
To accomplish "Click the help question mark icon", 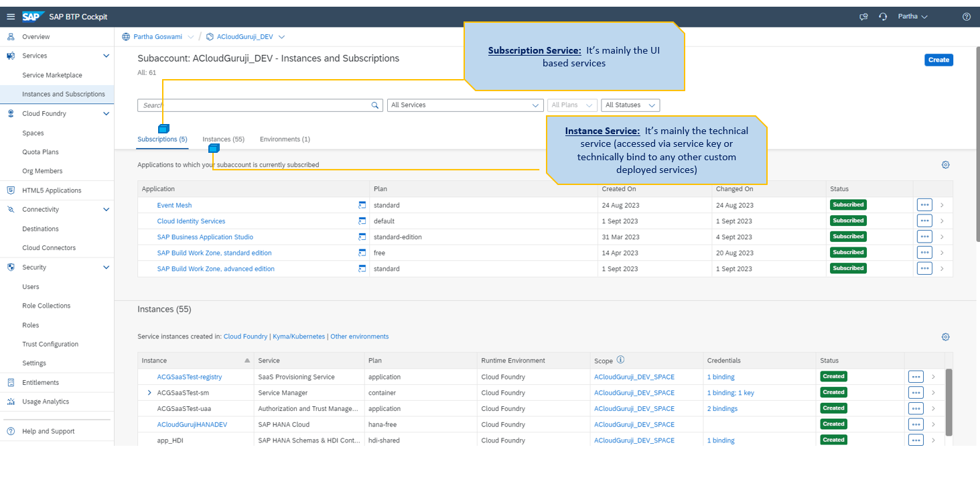I will pos(966,17).
